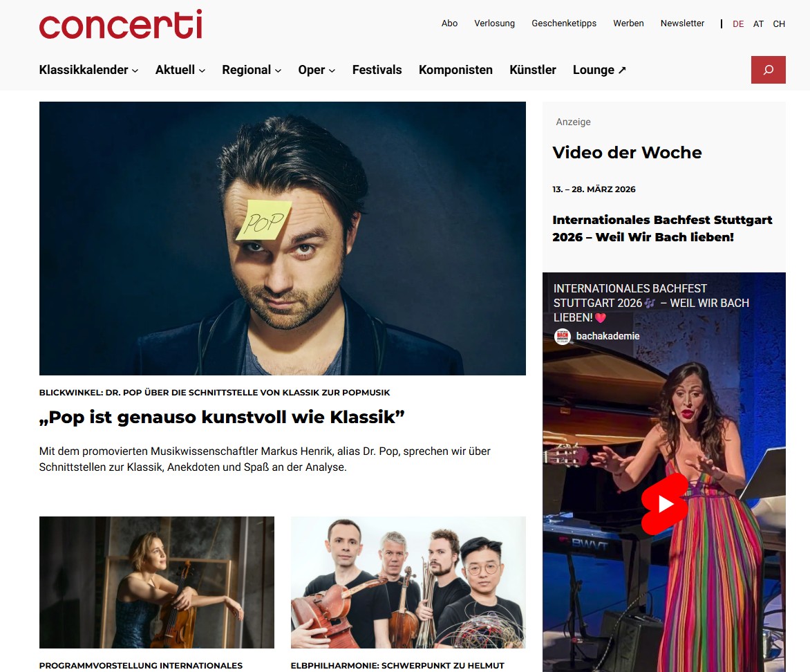Open the Geschenketipps link
810x672 pixels.
click(563, 24)
